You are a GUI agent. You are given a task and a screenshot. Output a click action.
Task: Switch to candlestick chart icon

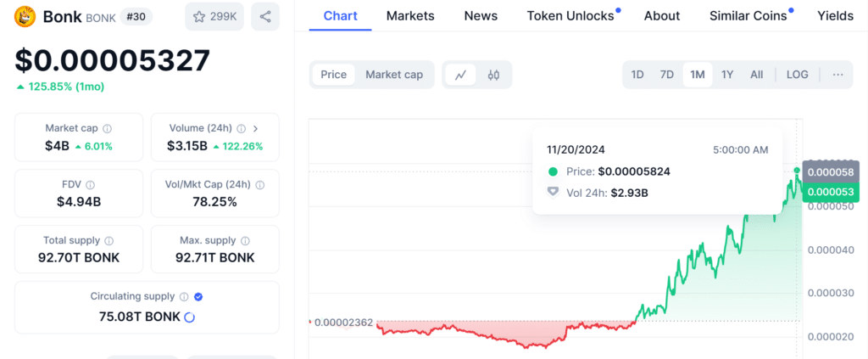(x=493, y=75)
